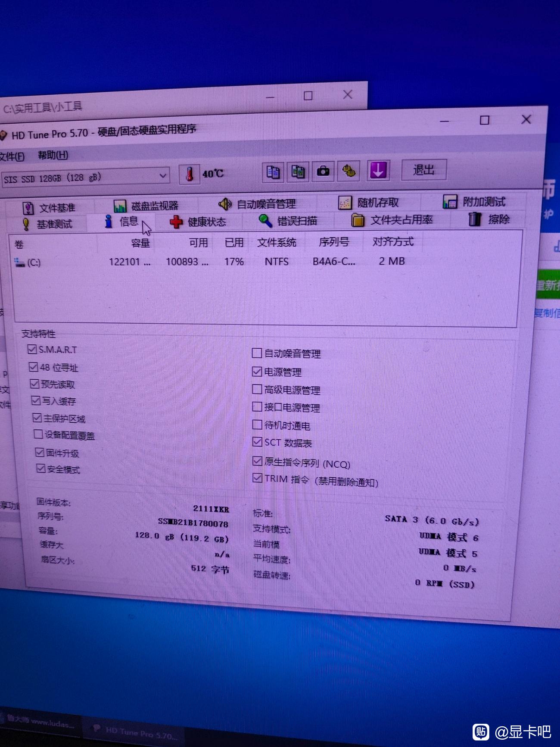Screen dimensions: 560x747
Task: Click the 文件系统 column header
Action: click(277, 242)
